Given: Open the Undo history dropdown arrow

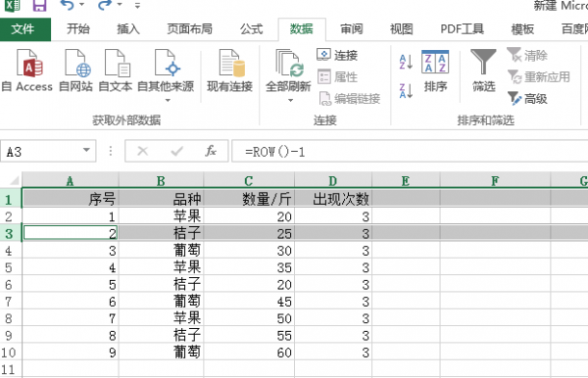Looking at the screenshot, I should click(81, 5).
